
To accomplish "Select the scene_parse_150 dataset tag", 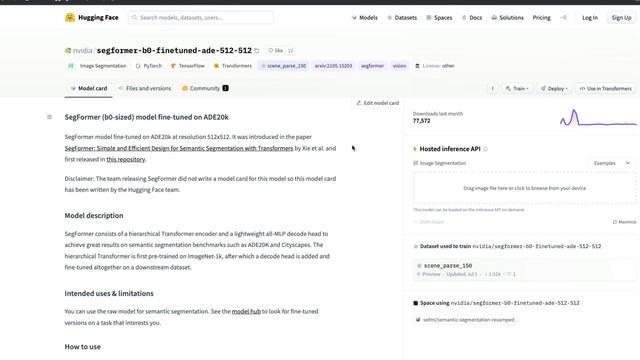I will (283, 66).
